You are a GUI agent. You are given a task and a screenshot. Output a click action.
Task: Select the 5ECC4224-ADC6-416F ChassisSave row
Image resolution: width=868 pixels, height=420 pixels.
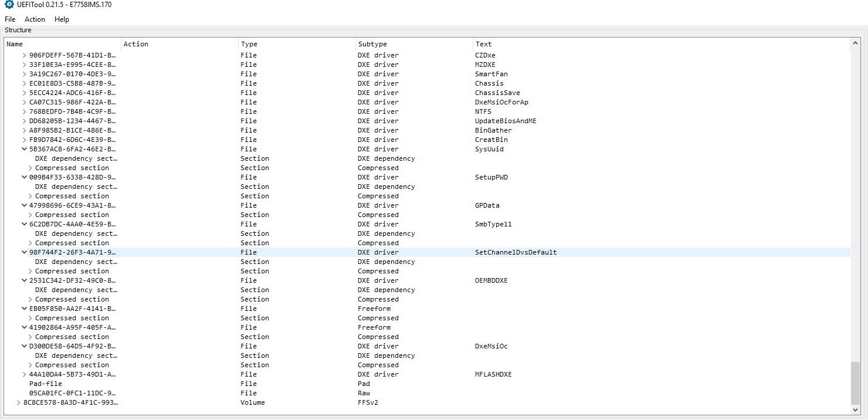point(428,93)
